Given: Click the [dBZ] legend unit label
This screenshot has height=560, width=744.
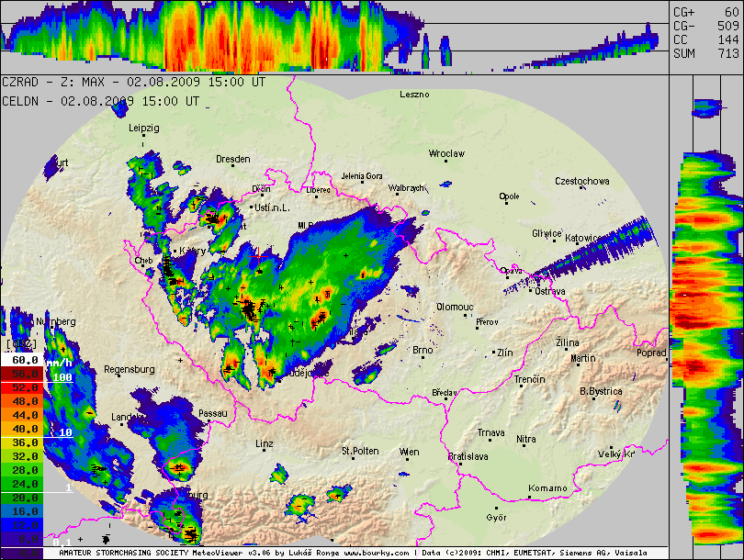Looking at the screenshot, I should 21,343.
